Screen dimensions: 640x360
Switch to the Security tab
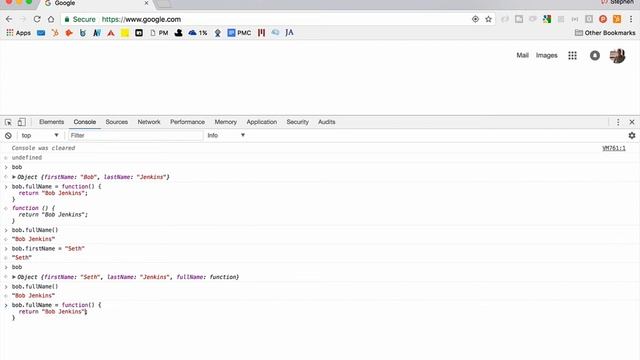(297, 122)
